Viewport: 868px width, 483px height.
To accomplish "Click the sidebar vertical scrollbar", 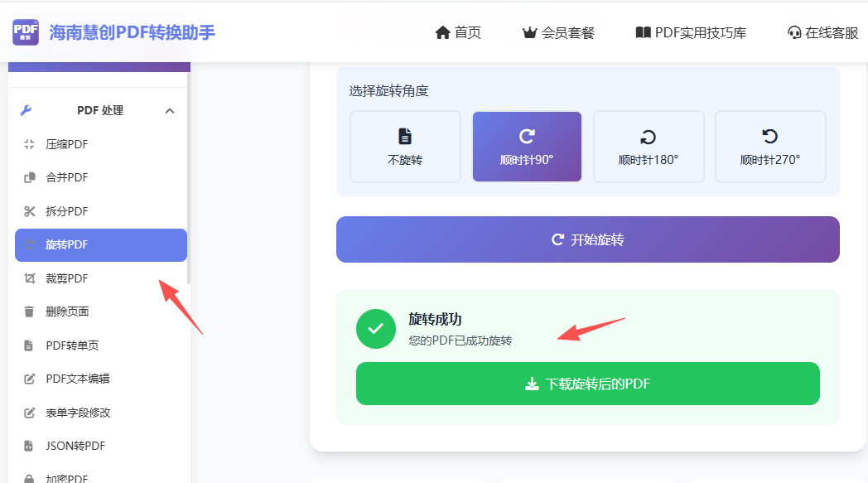I will point(189,177).
